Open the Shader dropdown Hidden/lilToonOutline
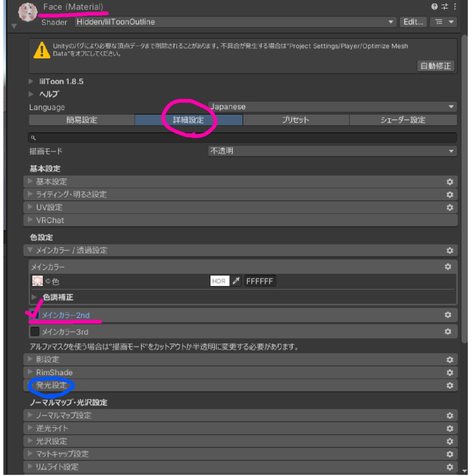Image resolution: width=476 pixels, height=476 pixels. (x=235, y=22)
